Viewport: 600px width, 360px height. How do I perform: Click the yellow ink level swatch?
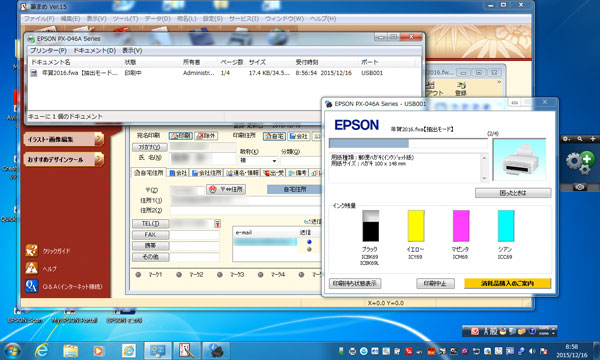(x=416, y=226)
